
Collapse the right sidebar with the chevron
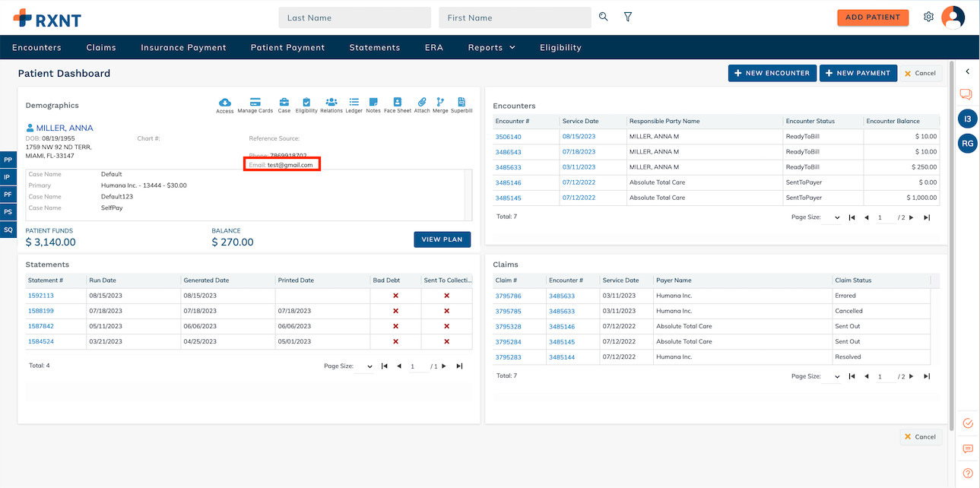(x=968, y=71)
